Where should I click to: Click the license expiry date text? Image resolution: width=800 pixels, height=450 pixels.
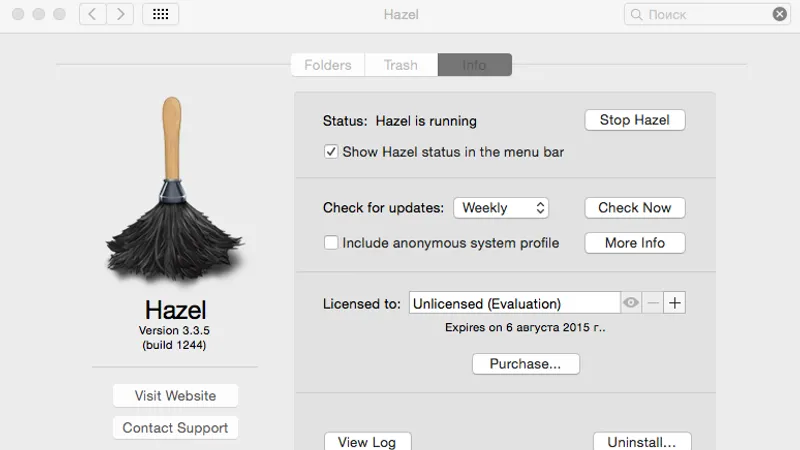525,327
